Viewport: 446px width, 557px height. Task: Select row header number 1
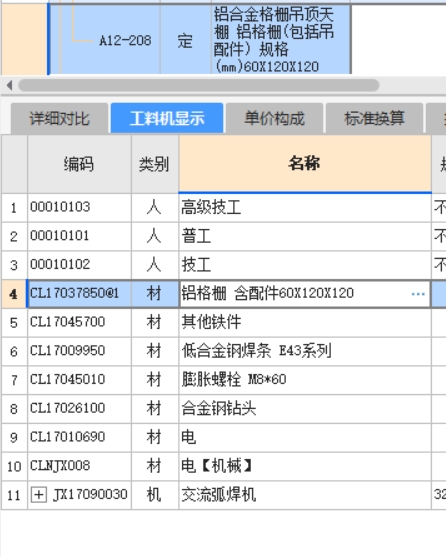point(14,207)
